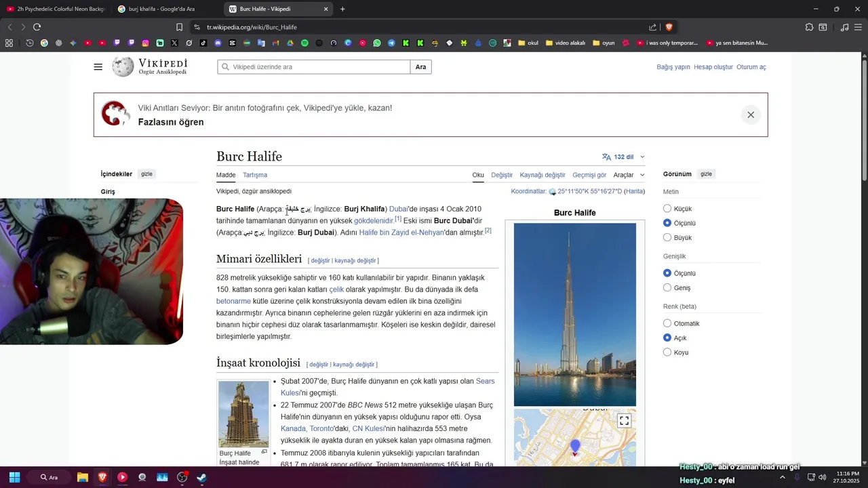Viewport: 868px width, 488px height.
Task: Click the Brave Shields lion icon
Action: pyautogui.click(x=669, y=27)
